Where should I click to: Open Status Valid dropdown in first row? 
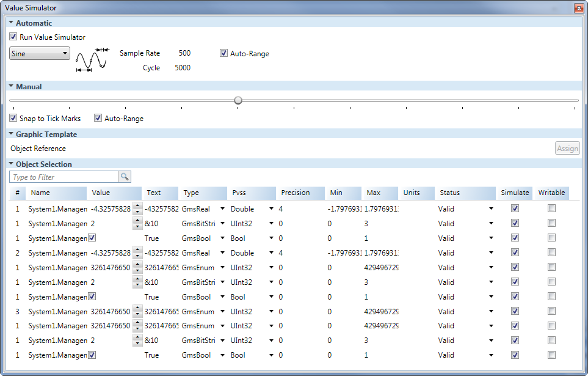(490, 208)
